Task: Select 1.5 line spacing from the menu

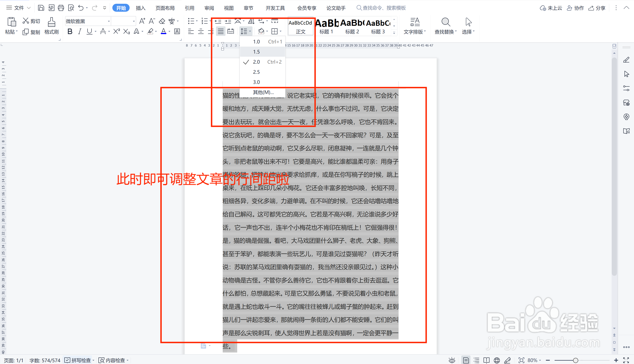Action: [x=256, y=52]
